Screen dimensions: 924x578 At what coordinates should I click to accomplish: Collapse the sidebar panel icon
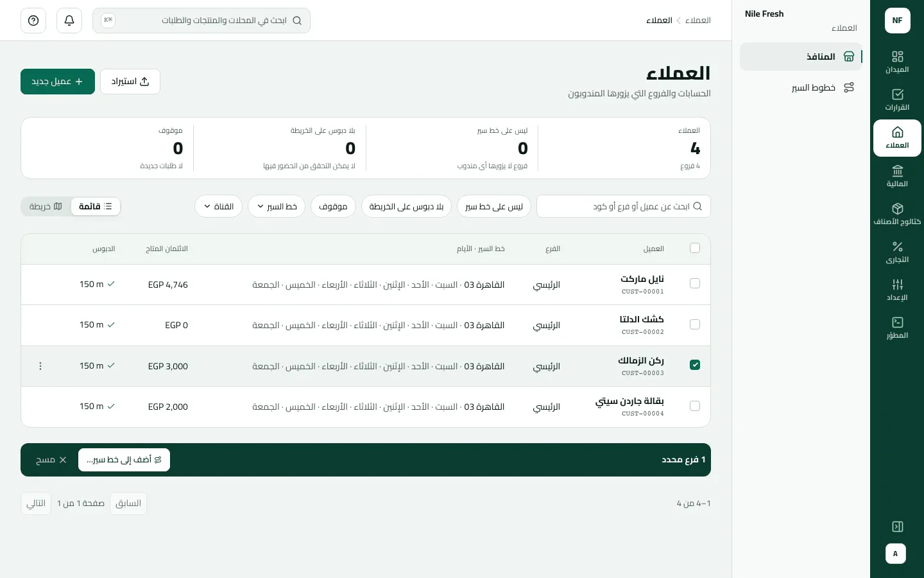click(897, 527)
